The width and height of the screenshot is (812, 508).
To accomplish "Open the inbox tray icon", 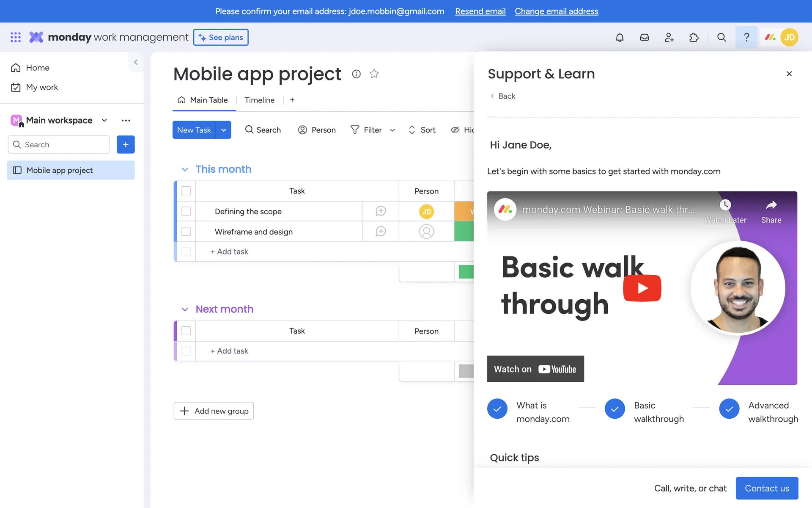I will [644, 37].
